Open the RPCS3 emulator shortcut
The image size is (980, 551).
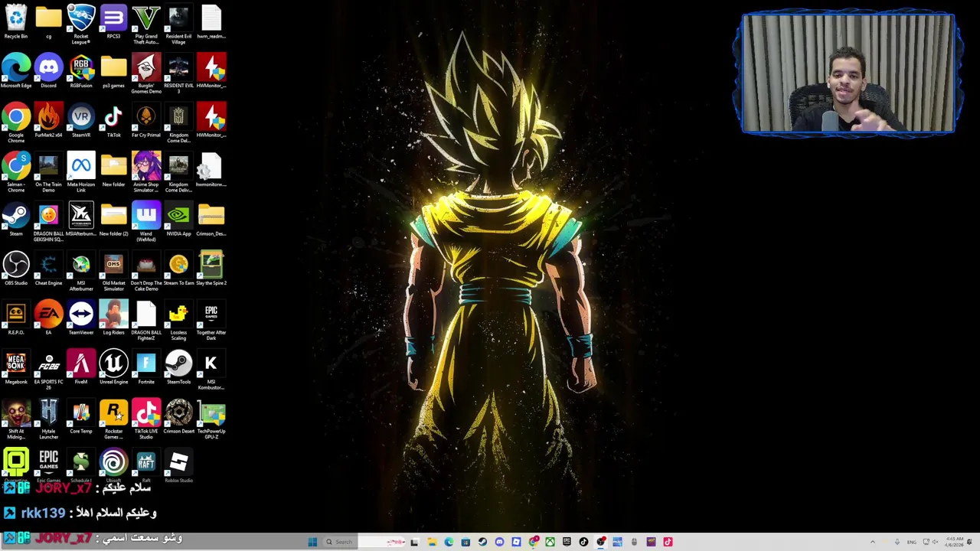[x=113, y=22]
